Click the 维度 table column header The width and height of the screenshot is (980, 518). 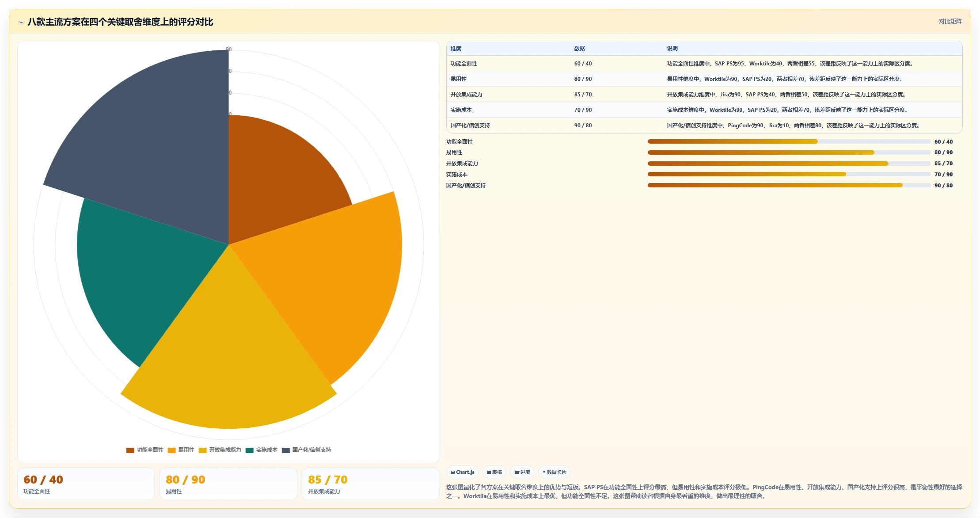click(456, 49)
